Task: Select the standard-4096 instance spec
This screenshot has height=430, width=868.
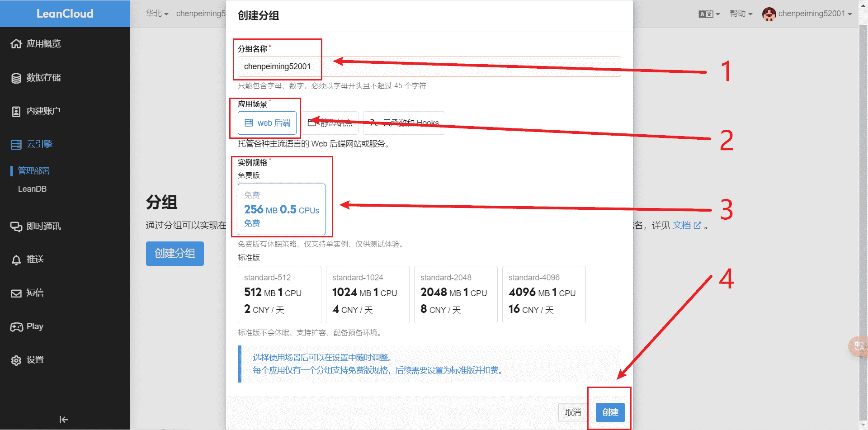Action: tap(544, 294)
